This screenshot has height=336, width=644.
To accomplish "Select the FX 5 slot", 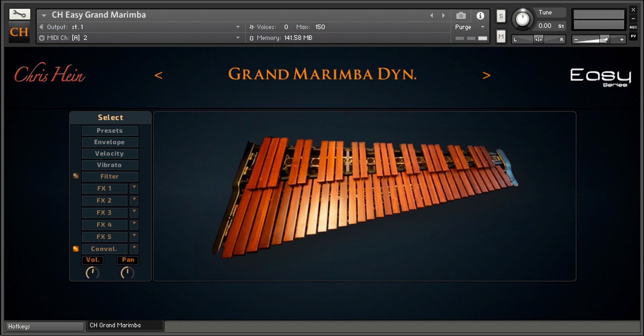I will point(105,237).
